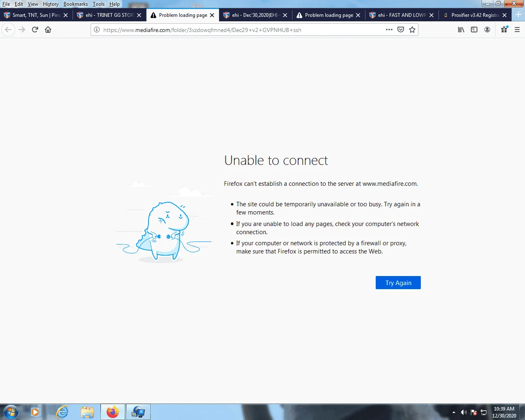The width and height of the screenshot is (525, 420).
Task: Open the File menu
Action: coord(6,4)
